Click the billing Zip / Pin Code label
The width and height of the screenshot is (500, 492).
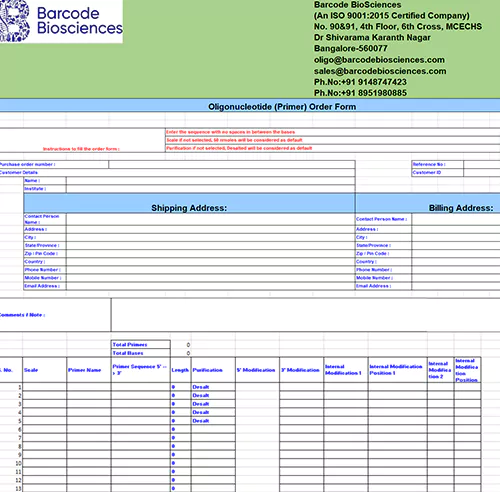pos(372,254)
